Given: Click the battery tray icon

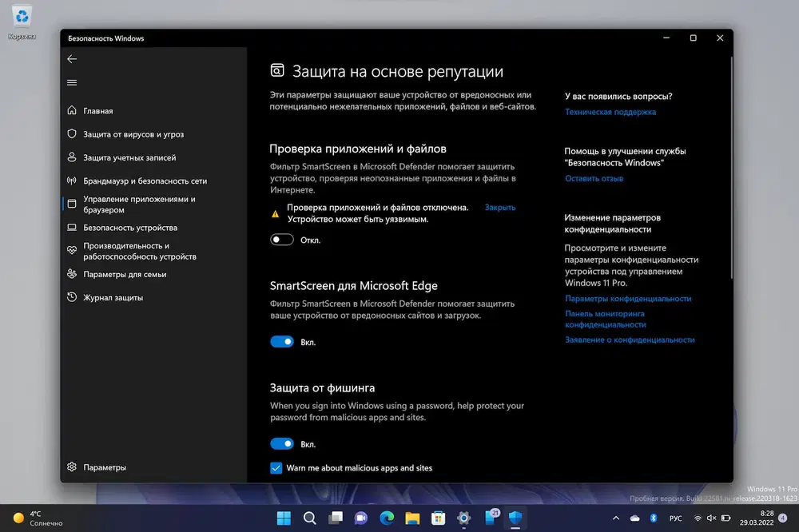Looking at the screenshot, I should pos(726,518).
